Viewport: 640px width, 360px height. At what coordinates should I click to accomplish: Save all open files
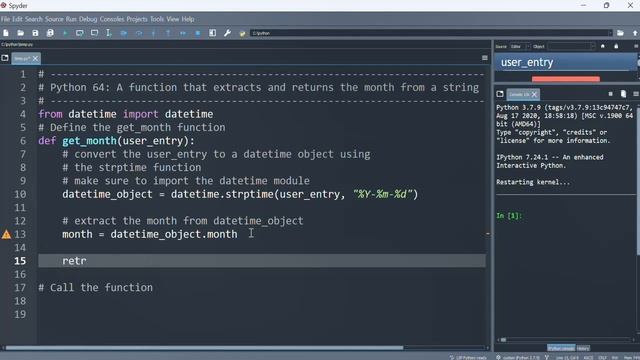click(x=50, y=33)
